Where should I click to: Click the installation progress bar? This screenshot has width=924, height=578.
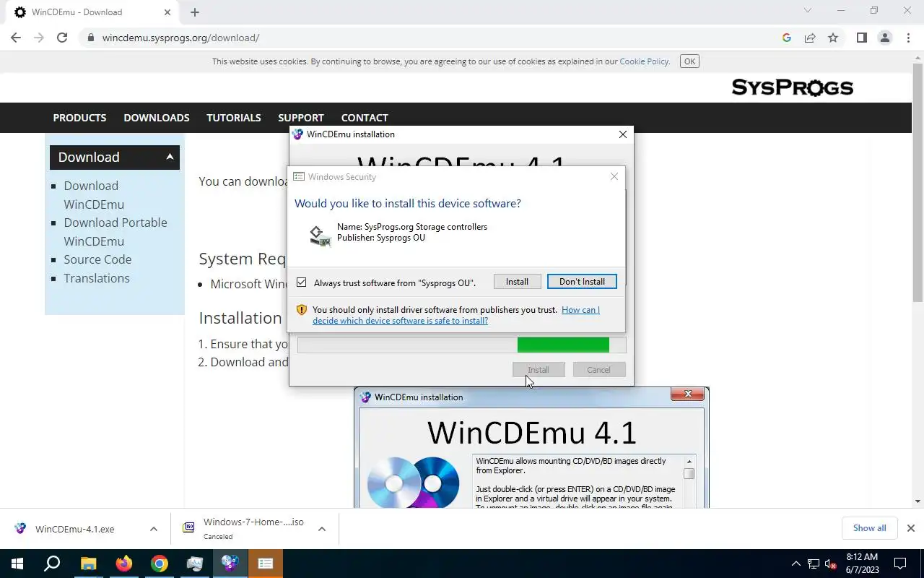[461, 345]
